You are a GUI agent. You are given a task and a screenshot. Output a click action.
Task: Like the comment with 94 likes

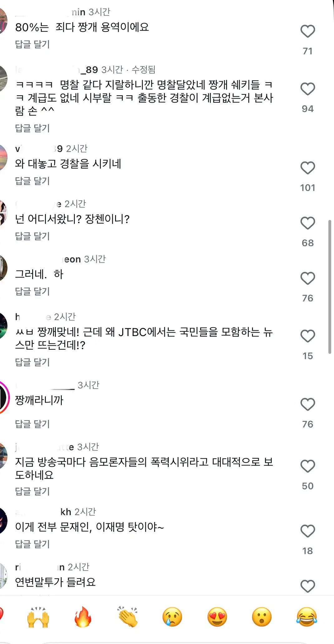[307, 89]
